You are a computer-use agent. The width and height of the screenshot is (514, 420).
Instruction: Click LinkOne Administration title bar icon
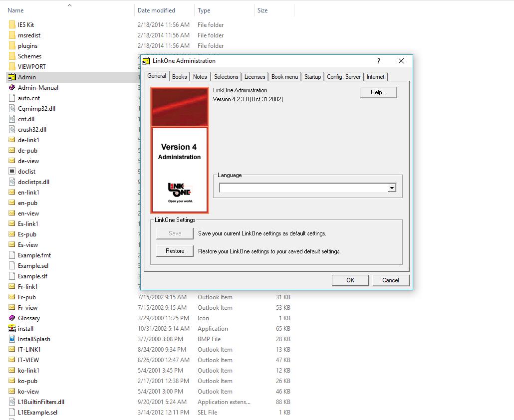pos(146,61)
